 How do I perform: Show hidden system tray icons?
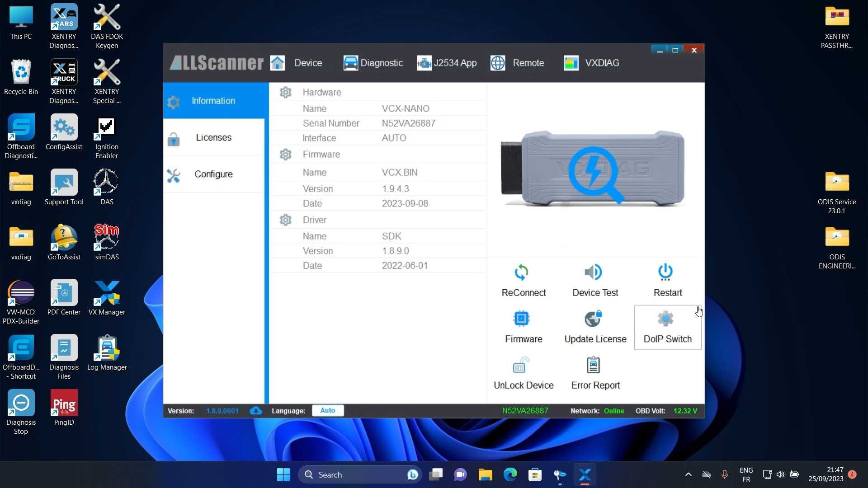(688, 474)
